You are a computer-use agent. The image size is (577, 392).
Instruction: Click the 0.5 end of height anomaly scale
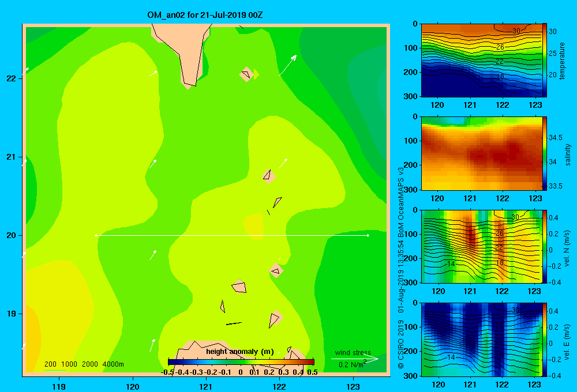tap(312, 372)
